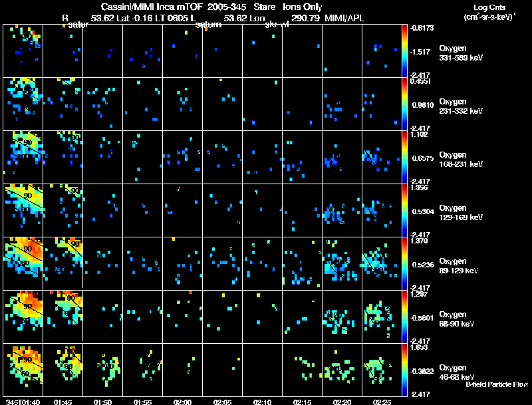Click the color bar for 168-231 keV row
532x405 pixels.
[404, 157]
